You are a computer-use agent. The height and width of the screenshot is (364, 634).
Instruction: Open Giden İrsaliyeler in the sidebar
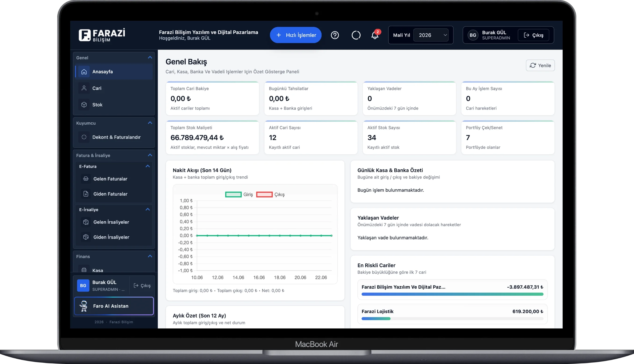[x=114, y=237]
